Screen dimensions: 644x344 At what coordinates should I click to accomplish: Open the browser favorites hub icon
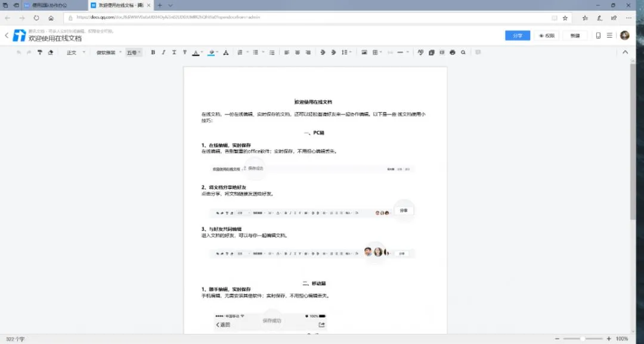pyautogui.click(x=585, y=18)
